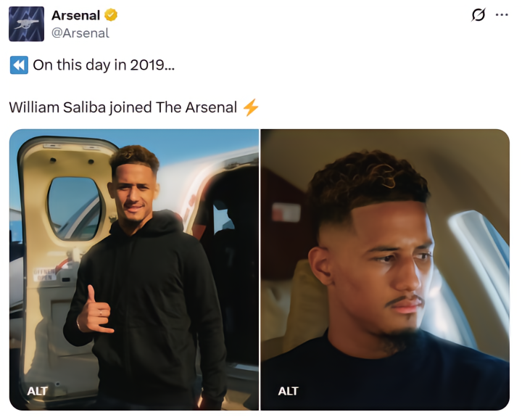Click the gold verified badge
Screen dimensions: 522x420
point(112,15)
